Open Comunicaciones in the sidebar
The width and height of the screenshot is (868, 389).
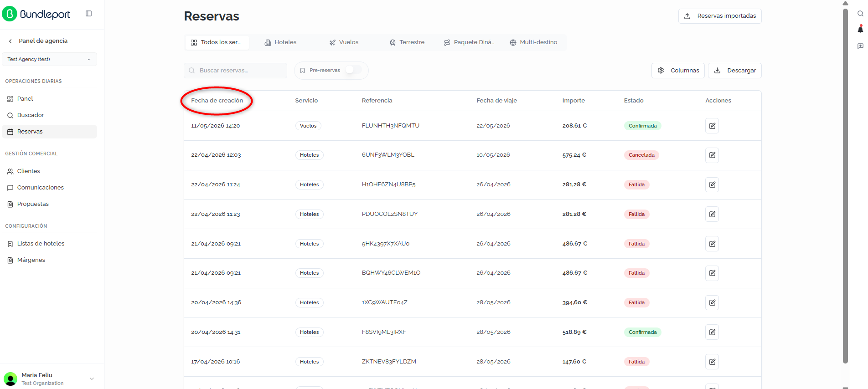pos(49,188)
